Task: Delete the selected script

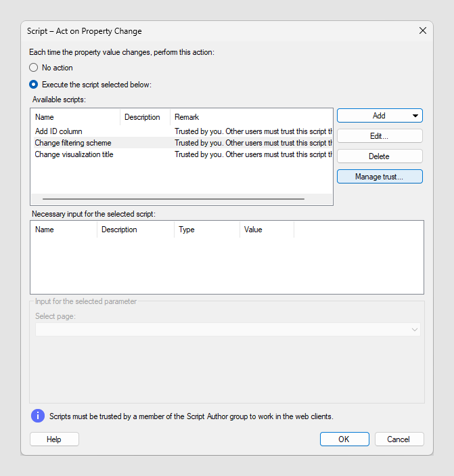Action: [380, 156]
